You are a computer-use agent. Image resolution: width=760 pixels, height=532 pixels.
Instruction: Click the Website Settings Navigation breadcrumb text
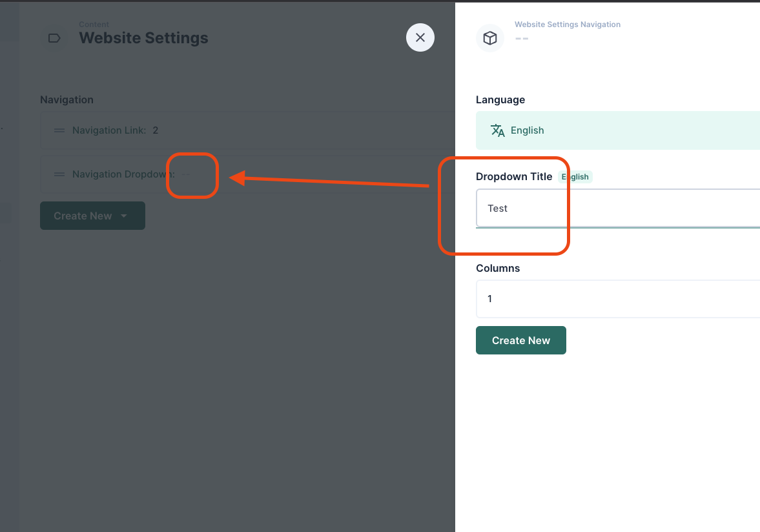tap(567, 25)
